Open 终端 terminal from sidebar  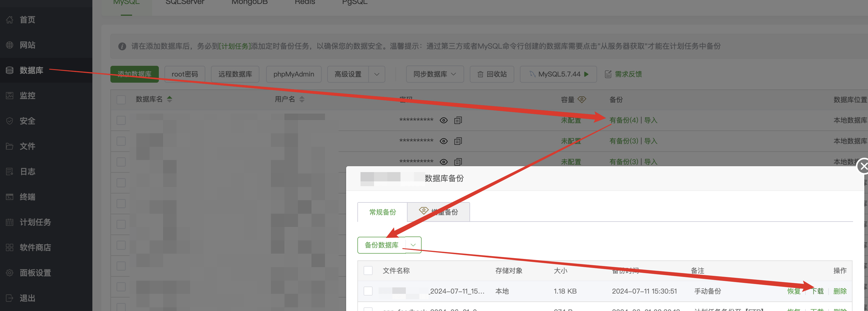coord(27,197)
